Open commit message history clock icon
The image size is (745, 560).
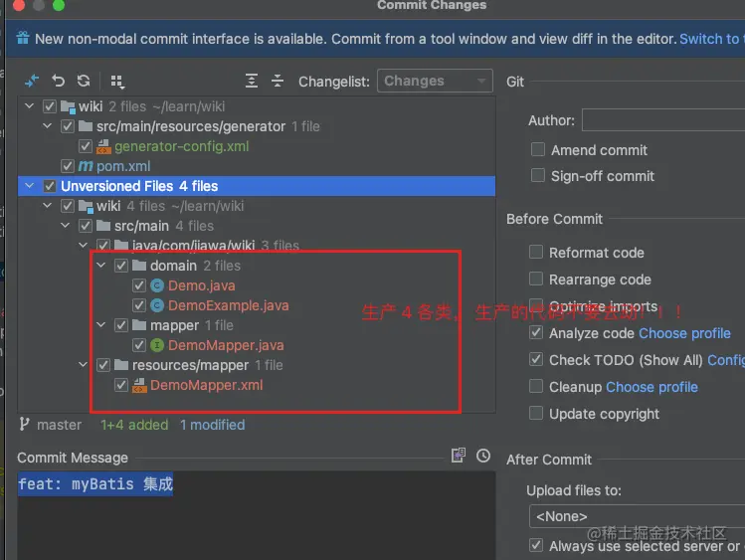point(483,456)
